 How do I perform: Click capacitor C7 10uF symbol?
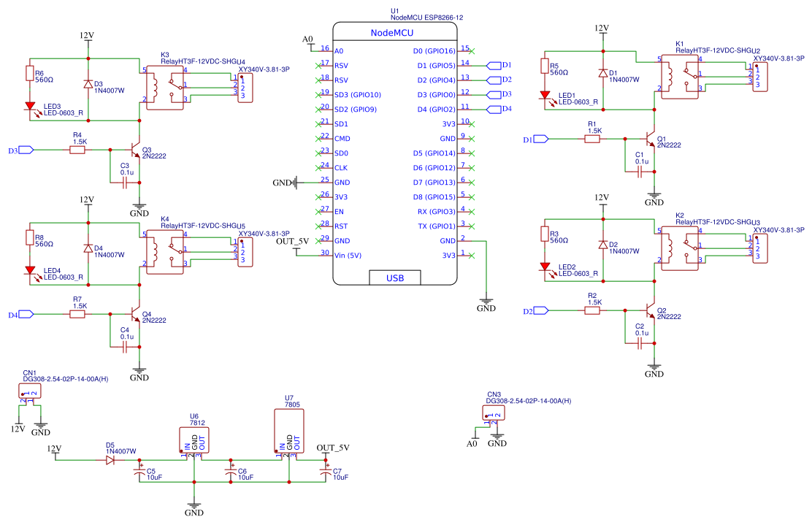326,472
